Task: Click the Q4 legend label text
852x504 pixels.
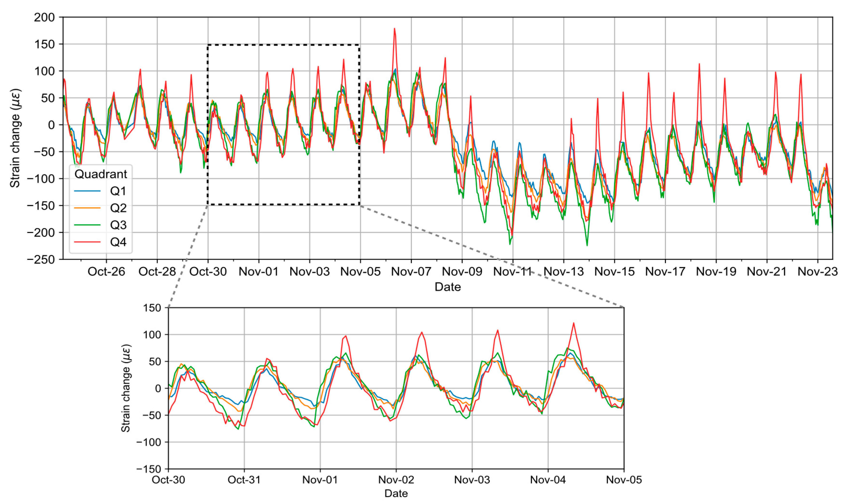Action: point(118,242)
